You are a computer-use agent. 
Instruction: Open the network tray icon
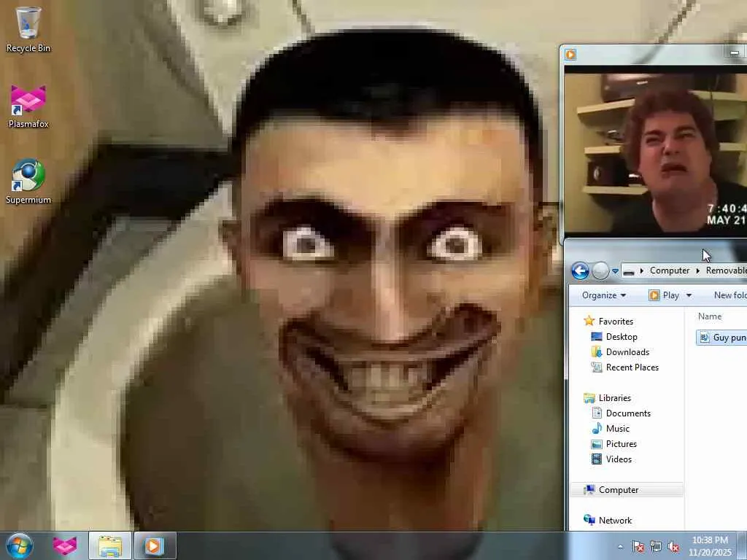656,547
